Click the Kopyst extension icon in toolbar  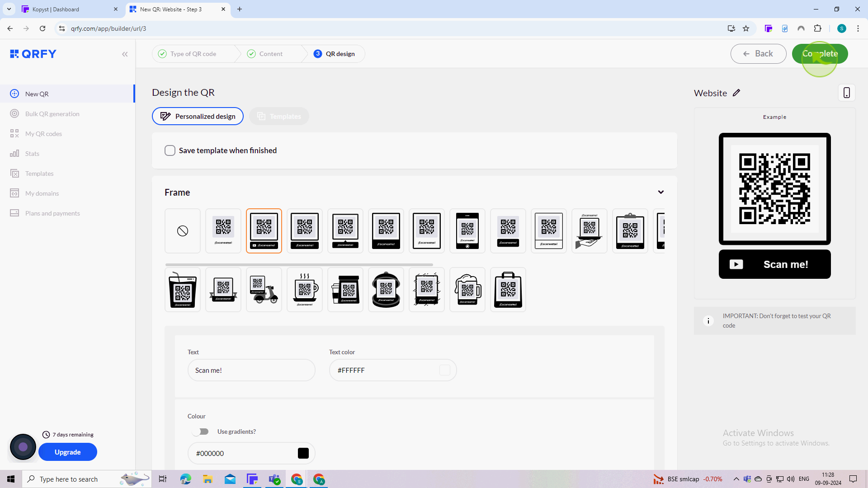tap(769, 28)
